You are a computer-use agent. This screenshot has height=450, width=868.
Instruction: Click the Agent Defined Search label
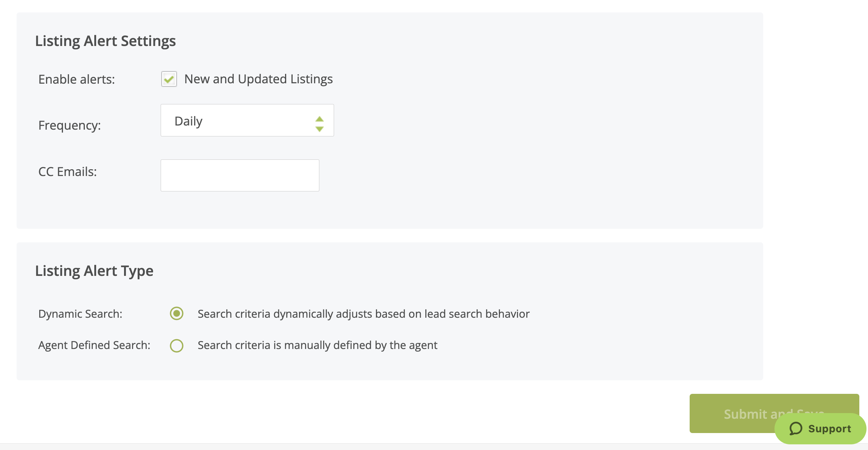click(94, 345)
